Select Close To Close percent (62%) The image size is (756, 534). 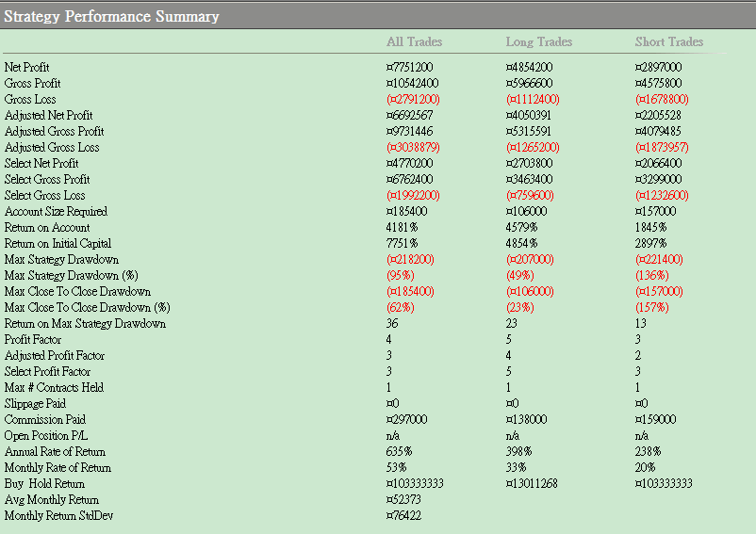[401, 307]
